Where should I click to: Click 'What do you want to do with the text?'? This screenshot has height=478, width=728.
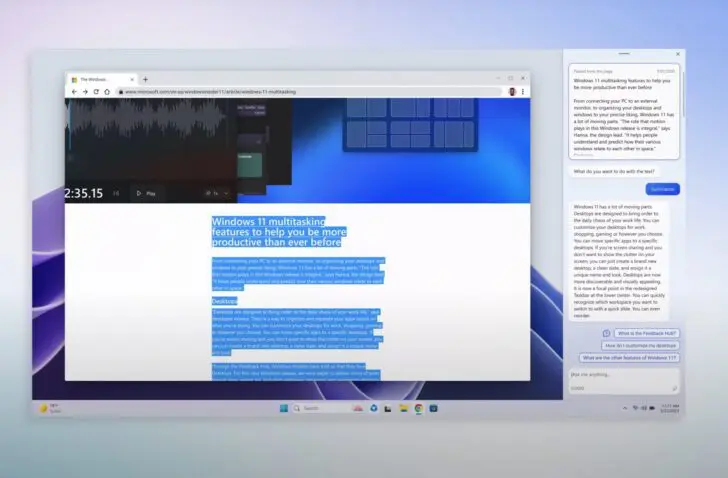(x=614, y=171)
